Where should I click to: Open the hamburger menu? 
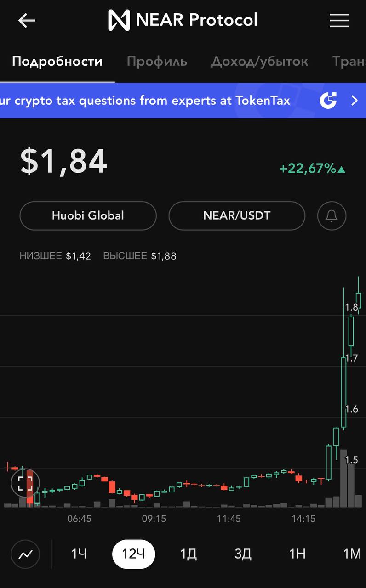(x=339, y=21)
